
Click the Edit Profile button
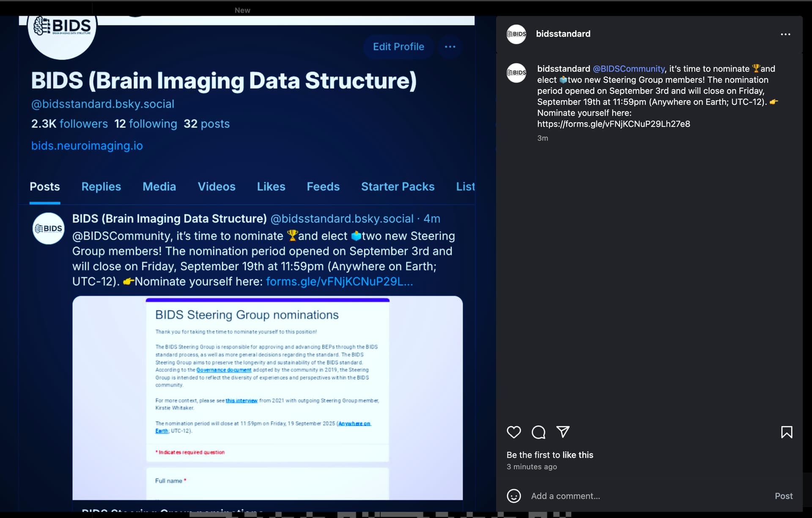pyautogui.click(x=398, y=47)
